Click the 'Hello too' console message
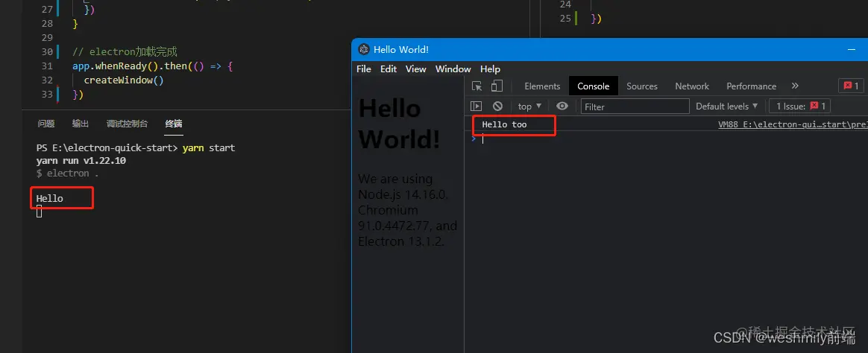The height and width of the screenshot is (353, 868). pos(504,124)
